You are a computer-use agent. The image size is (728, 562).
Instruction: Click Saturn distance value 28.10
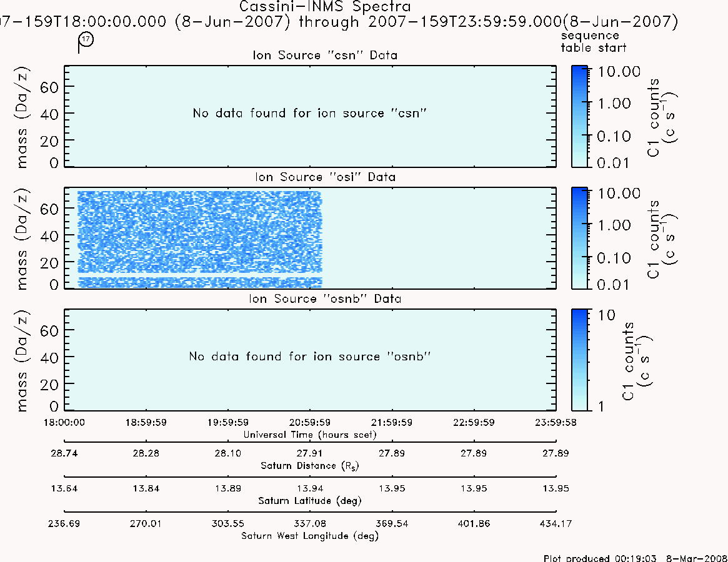[228, 453]
